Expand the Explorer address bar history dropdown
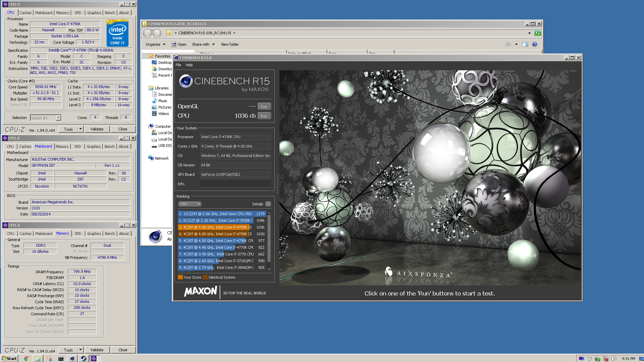644x362 pixels. pos(529,33)
